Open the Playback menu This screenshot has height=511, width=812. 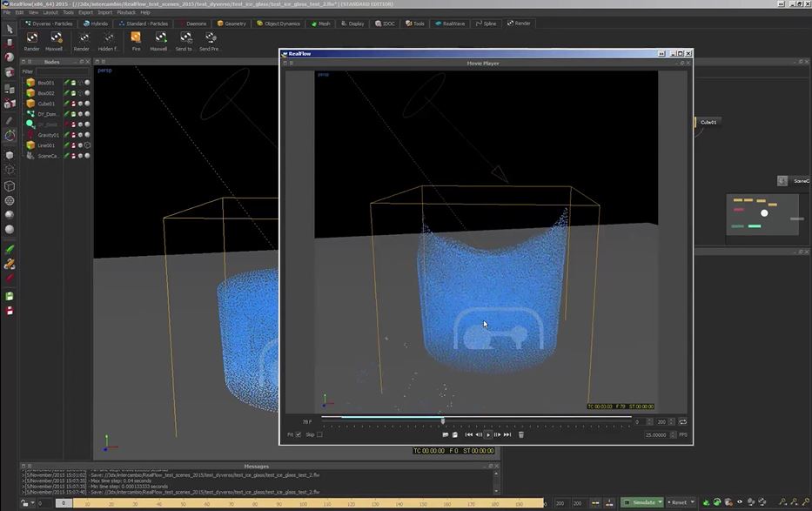(x=126, y=12)
